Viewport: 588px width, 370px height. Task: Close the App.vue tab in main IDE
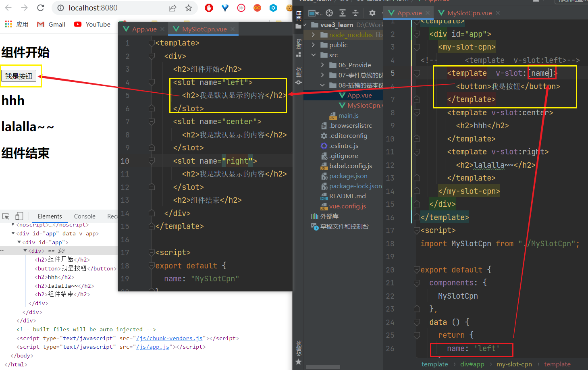(x=428, y=13)
